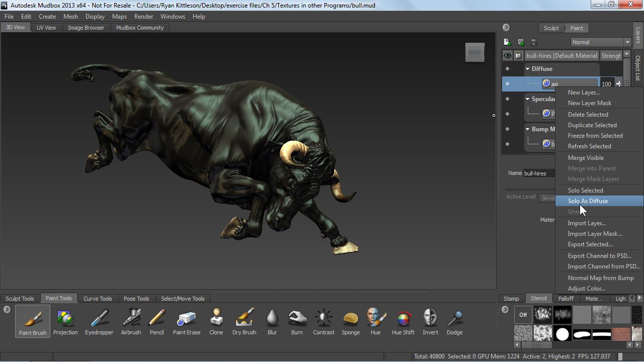Click the RIGHT view cube
Viewport: 644px width, 362px height.
[474, 52]
